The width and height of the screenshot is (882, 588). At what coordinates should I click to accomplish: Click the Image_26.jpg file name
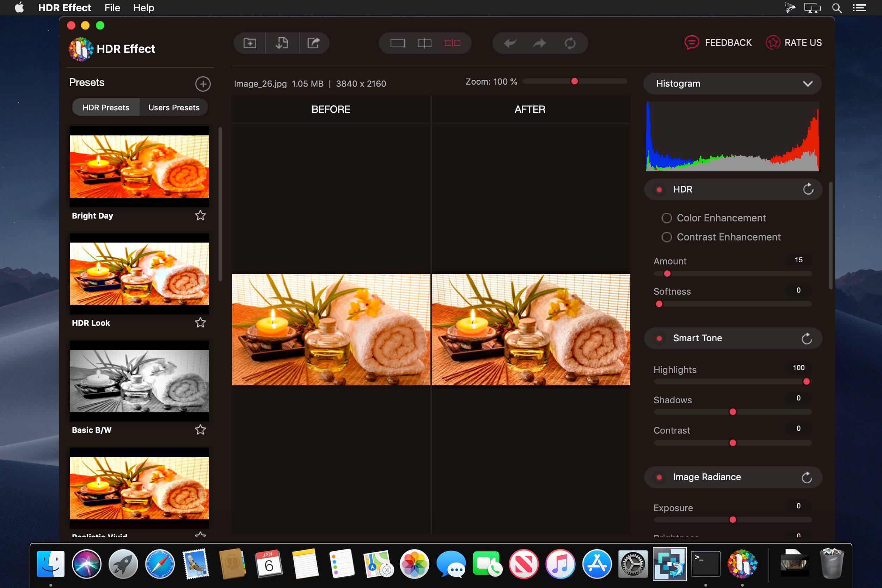point(260,84)
